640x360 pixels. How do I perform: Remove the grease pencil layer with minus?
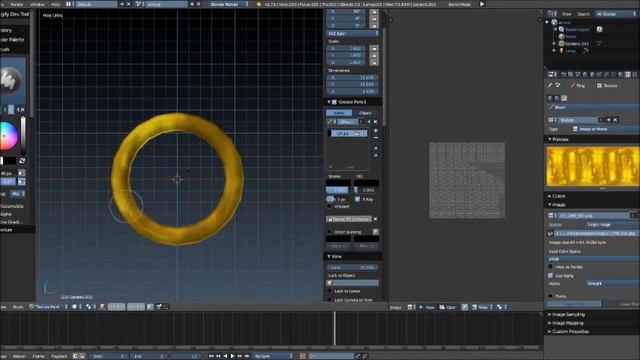(x=376, y=138)
